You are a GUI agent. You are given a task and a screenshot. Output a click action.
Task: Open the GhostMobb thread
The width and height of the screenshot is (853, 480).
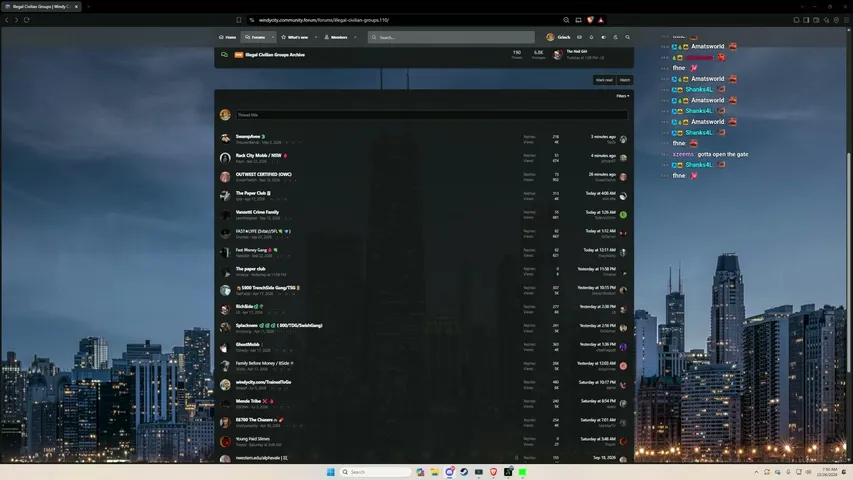pos(248,344)
